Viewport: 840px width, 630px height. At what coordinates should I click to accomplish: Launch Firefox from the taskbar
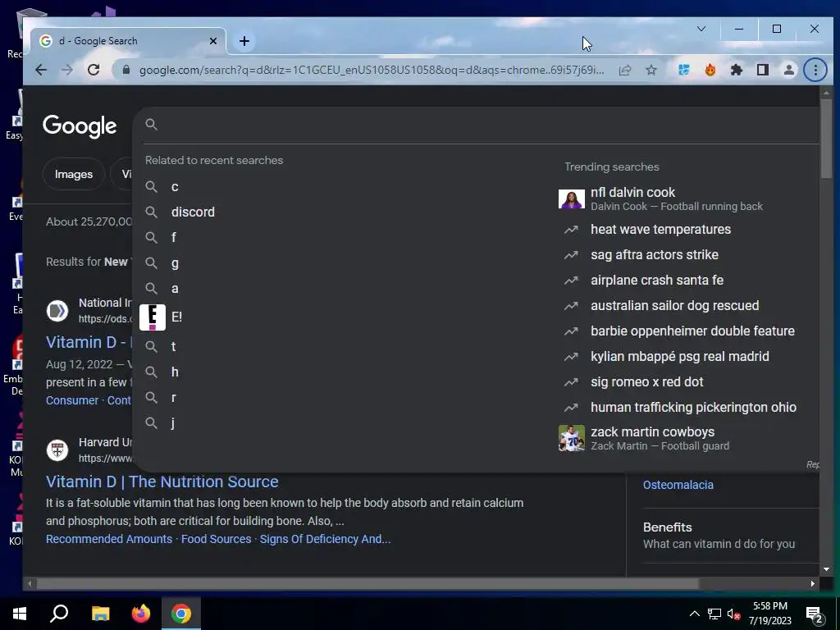141,614
